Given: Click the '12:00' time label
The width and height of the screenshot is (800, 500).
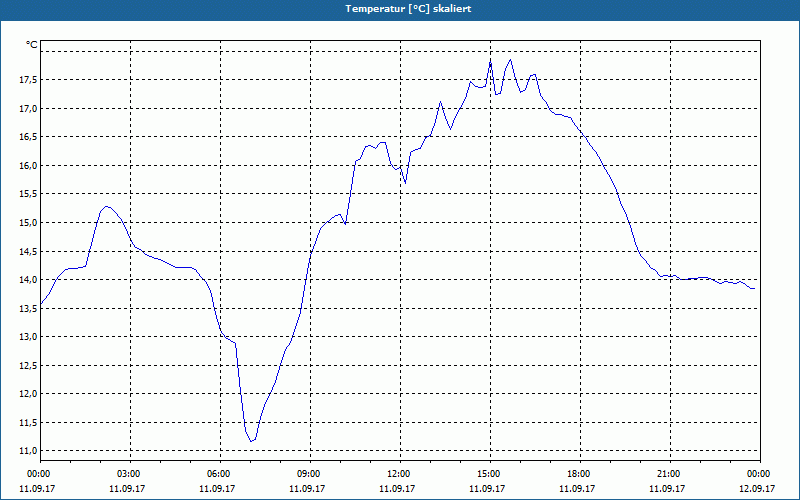Looking at the screenshot, I should click(400, 474).
